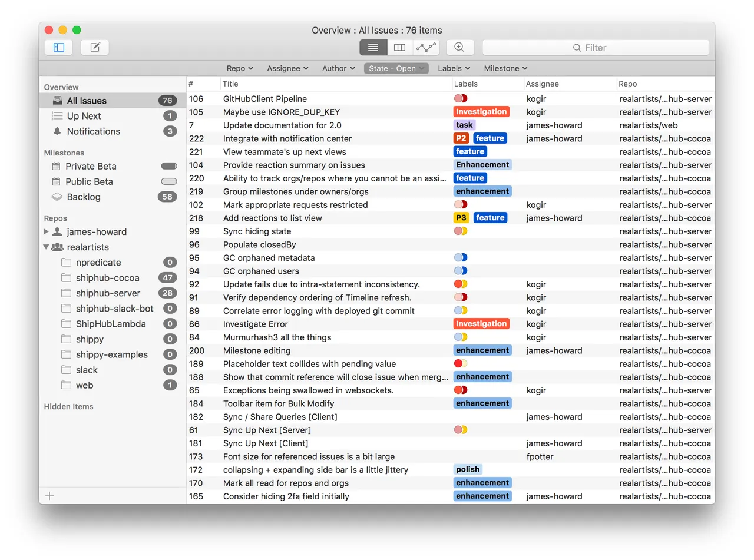The height and width of the screenshot is (560, 754).
Task: Expand the james-howard tree node
Action: pyautogui.click(x=47, y=231)
